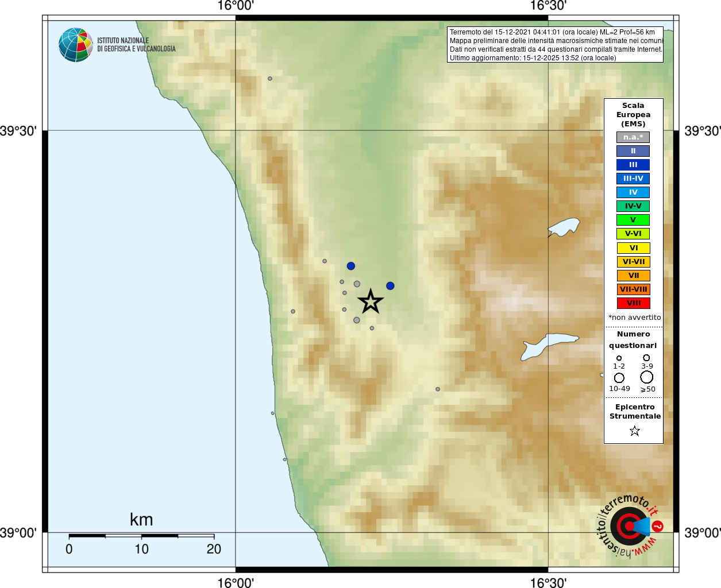Click the V-VI legend swatch

tap(633, 234)
